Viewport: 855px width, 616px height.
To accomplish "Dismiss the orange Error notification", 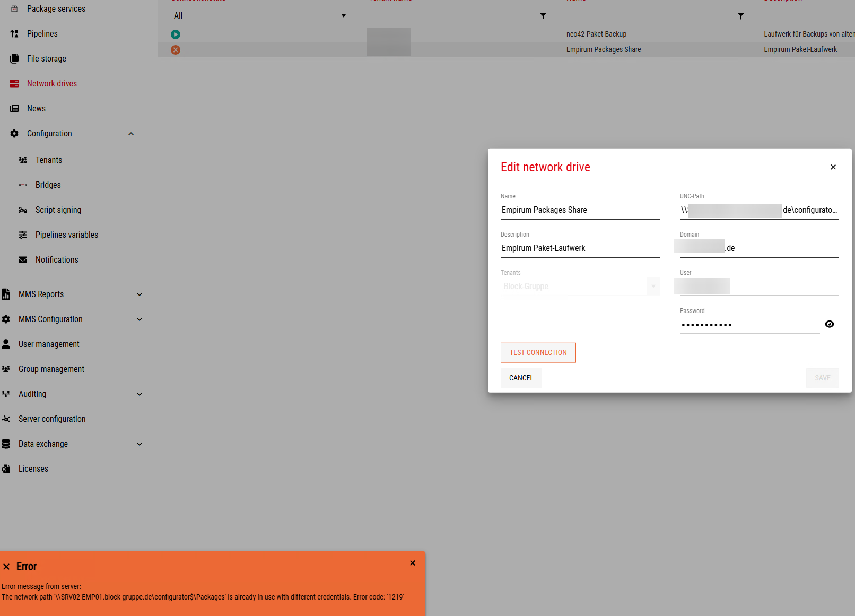I will (413, 563).
